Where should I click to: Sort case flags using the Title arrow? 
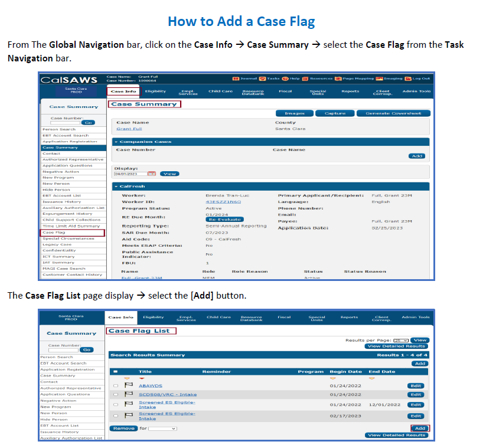pyautogui.click(x=141, y=378)
